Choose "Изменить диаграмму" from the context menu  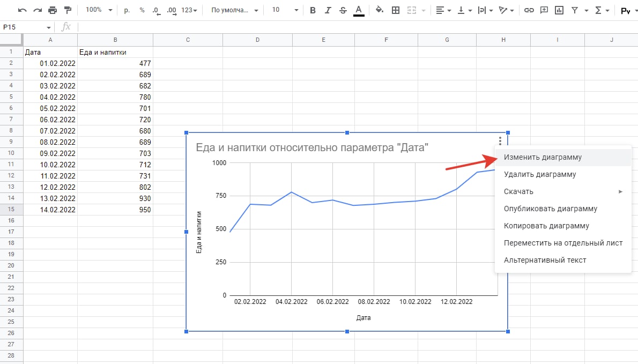point(543,158)
